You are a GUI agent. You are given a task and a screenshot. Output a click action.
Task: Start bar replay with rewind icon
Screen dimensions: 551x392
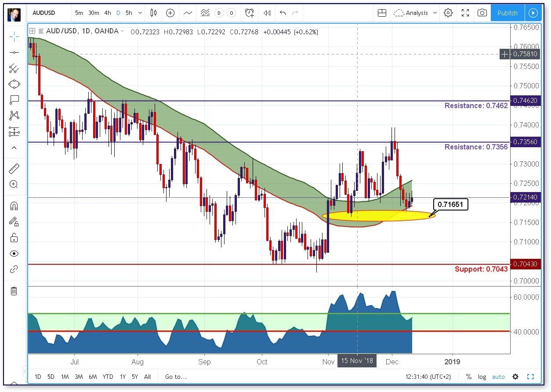(267, 13)
